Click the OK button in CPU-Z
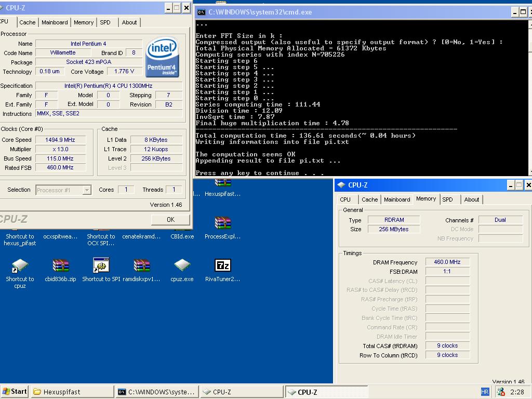 pyautogui.click(x=170, y=220)
